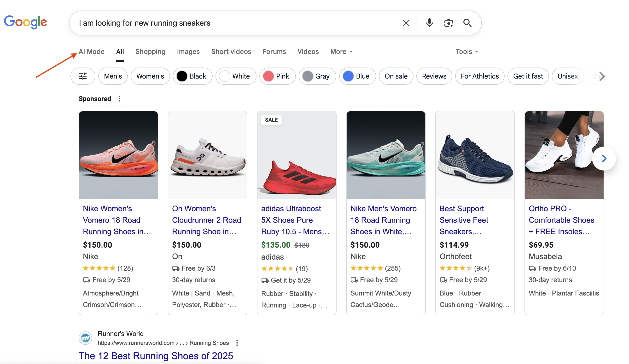Viewport: 629px width, 364px height.
Task: Open the Tools dropdown
Action: [466, 52]
